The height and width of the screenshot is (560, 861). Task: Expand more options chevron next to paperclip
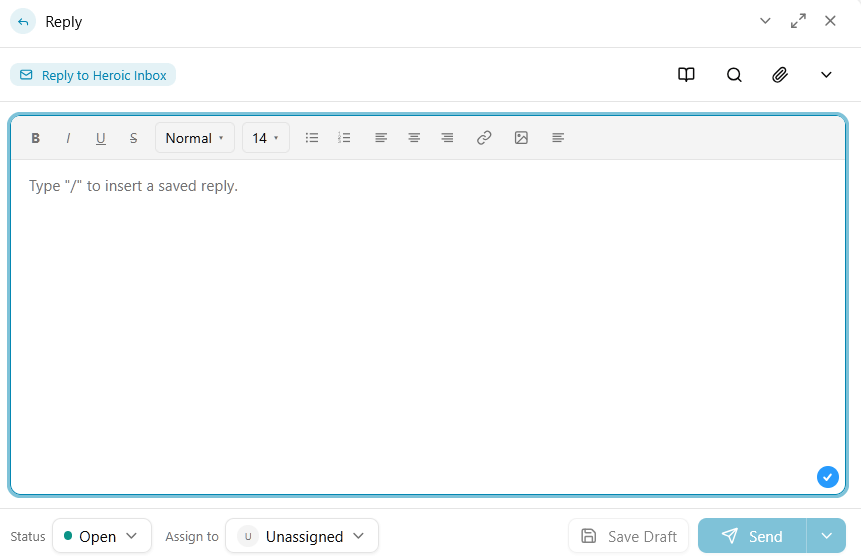(826, 75)
